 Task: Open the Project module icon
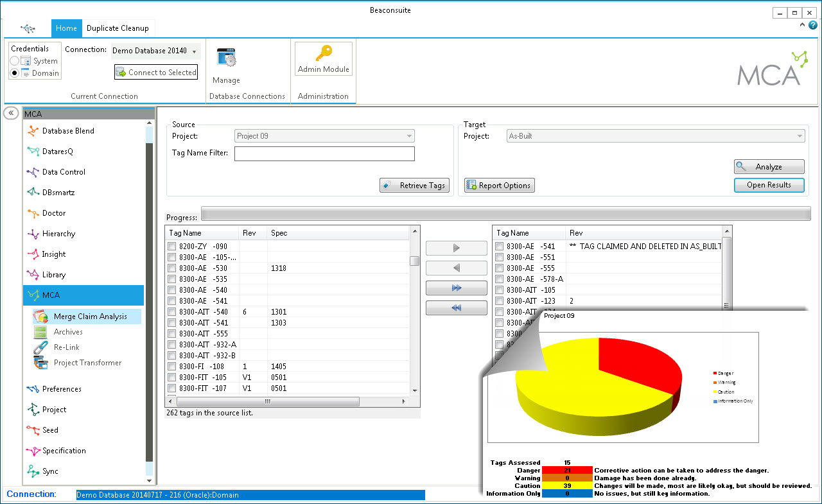[x=33, y=410]
